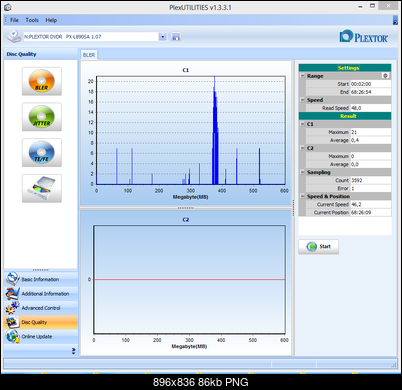Screen dimensions: 402x390
Task: Open the drive tray test icon
Action: click(42, 188)
